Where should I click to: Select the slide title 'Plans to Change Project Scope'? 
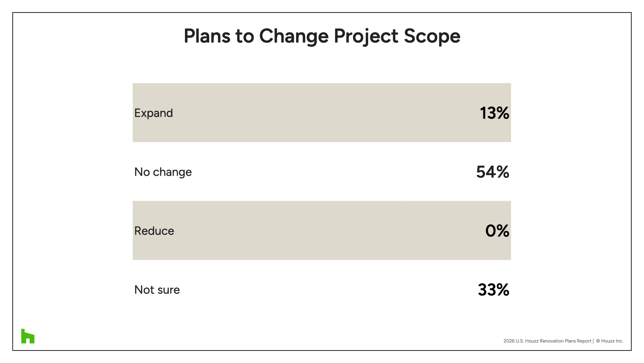322,36
